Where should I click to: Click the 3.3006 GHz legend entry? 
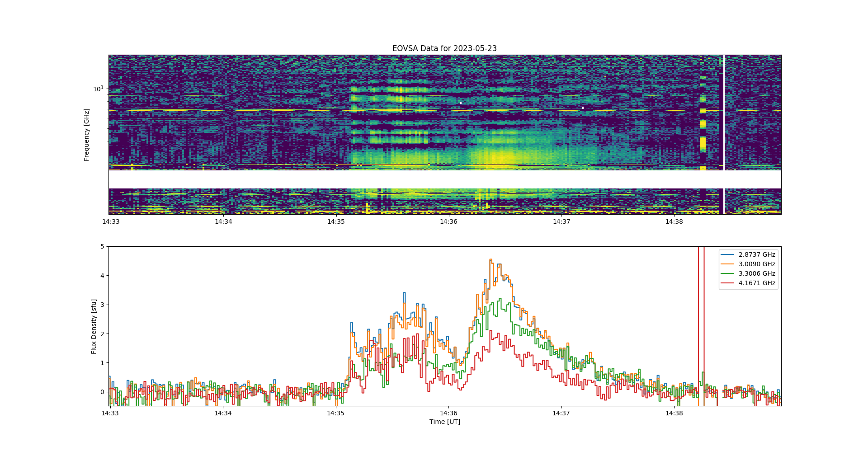pos(757,273)
